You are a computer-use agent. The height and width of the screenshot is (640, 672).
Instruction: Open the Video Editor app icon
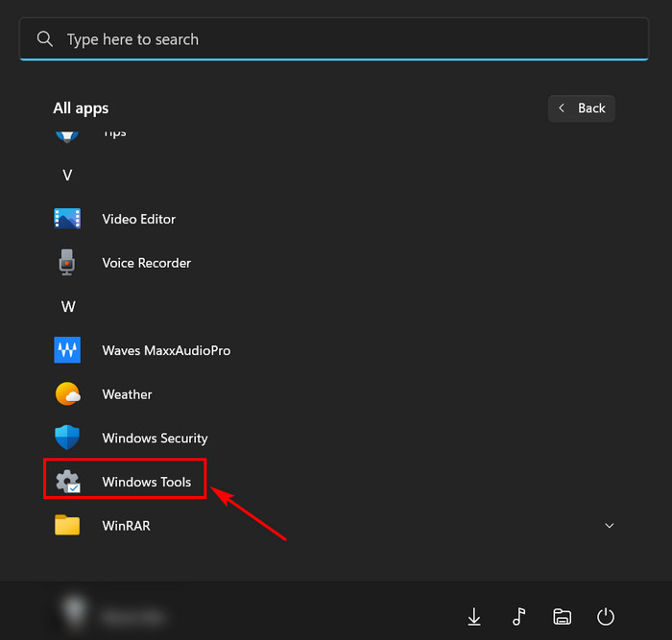[x=67, y=219]
